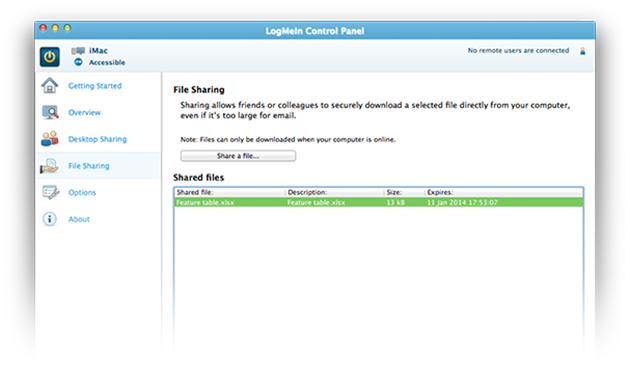
Task: Click the 11 Jan 2014 17:53:07 expiry cell
Action: click(462, 202)
